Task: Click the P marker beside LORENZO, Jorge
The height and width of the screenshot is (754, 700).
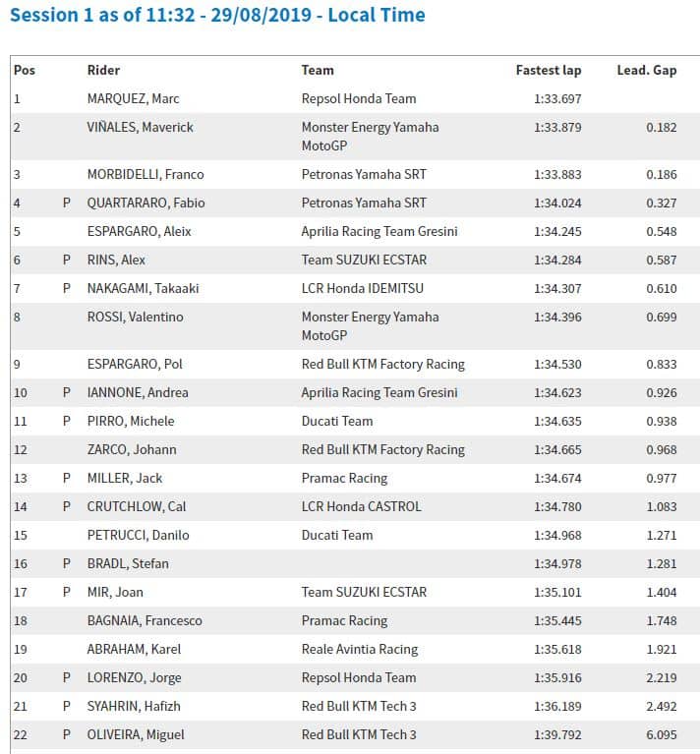Action: [67, 677]
